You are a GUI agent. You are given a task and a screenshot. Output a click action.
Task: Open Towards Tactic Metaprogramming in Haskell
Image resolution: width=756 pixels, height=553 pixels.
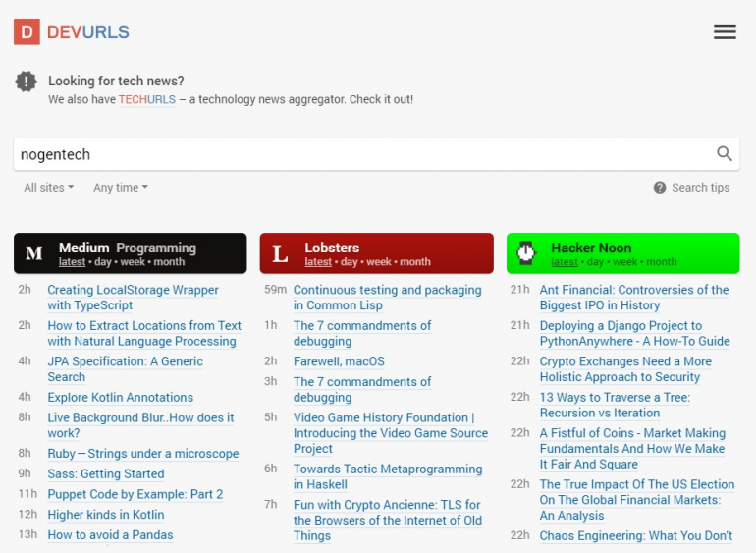pos(388,476)
